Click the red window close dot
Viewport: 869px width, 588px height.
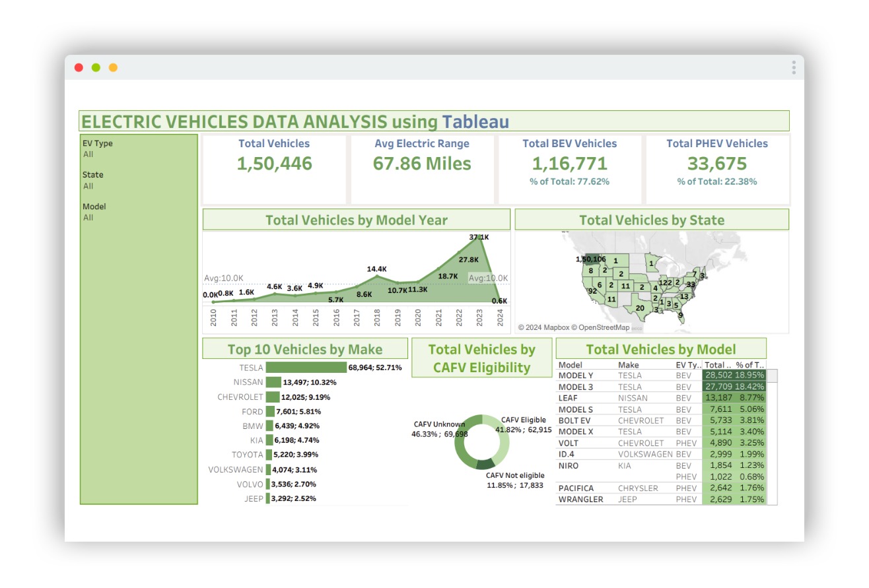(79, 67)
